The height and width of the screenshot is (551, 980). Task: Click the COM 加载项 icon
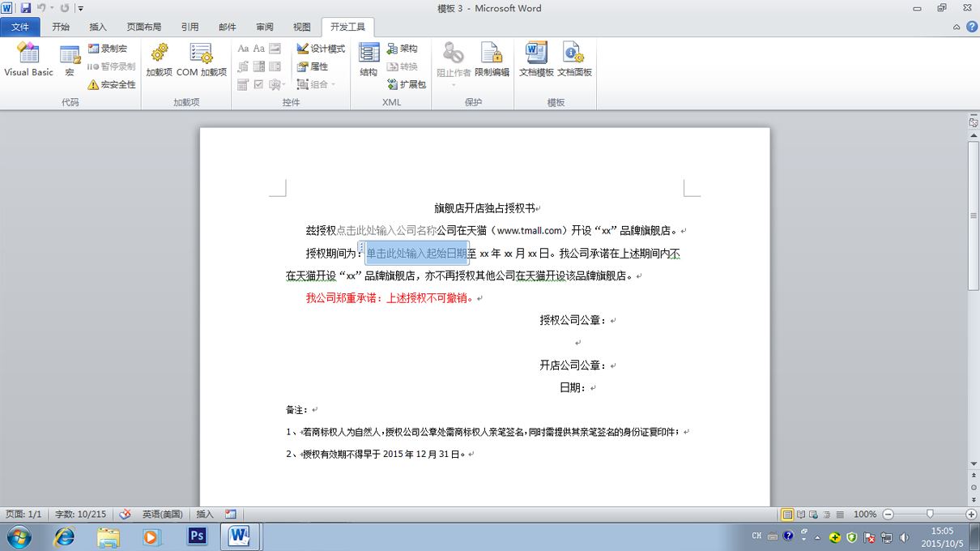[201, 61]
